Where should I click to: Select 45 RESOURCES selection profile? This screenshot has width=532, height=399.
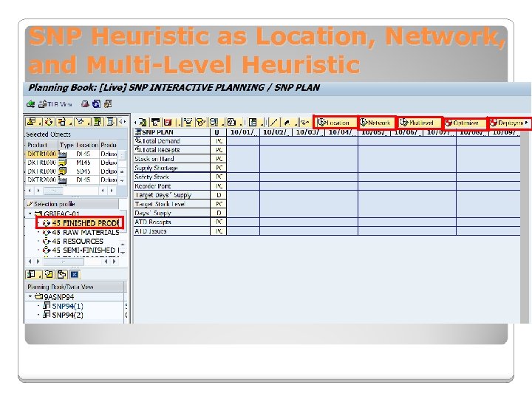[74, 241]
